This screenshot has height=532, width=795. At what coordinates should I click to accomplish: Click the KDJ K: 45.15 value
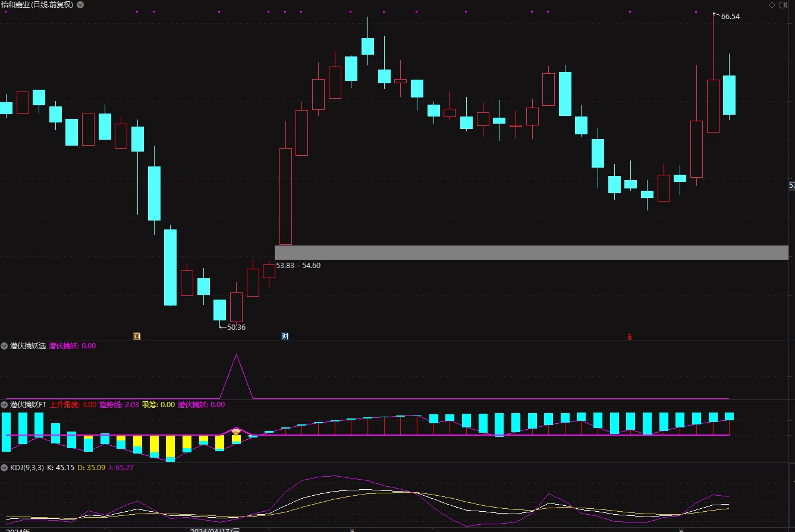click(x=59, y=468)
